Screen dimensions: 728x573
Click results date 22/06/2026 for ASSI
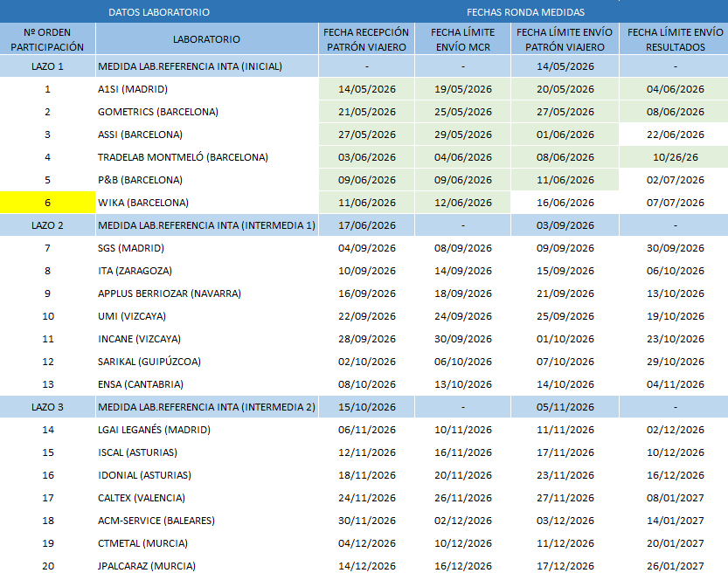click(x=675, y=135)
